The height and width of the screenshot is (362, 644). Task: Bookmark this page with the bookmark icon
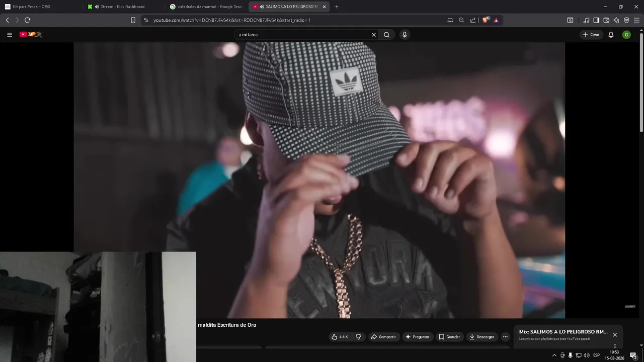[x=133, y=20]
